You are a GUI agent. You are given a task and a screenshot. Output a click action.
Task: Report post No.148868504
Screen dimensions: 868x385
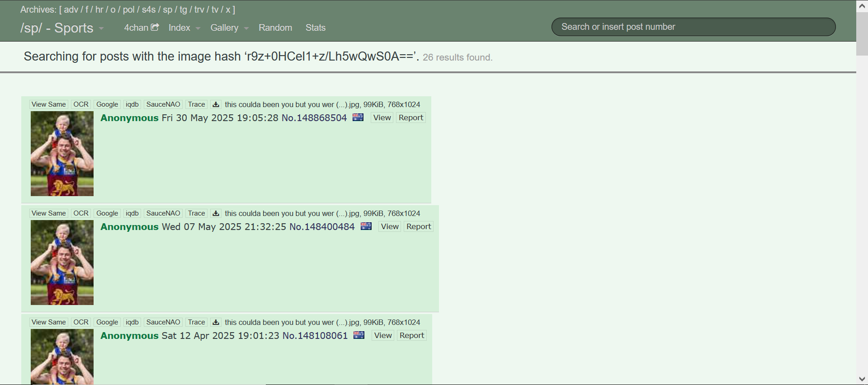tap(411, 117)
